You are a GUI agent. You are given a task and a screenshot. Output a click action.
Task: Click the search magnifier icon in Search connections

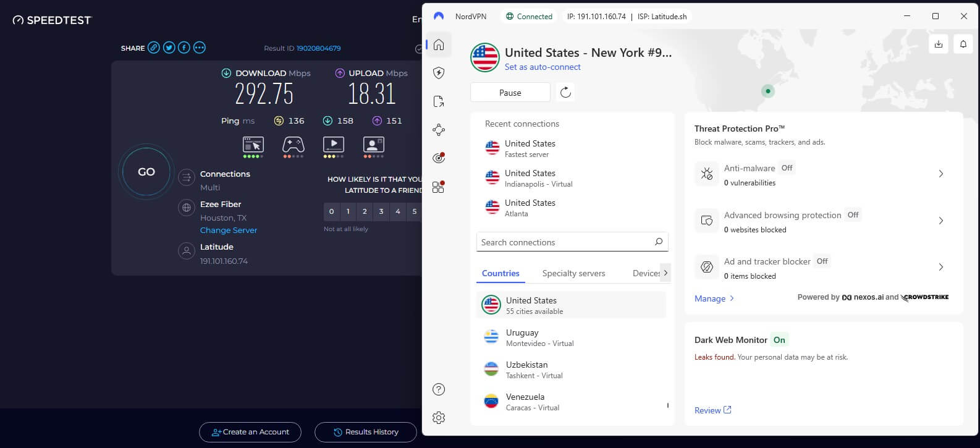tap(659, 242)
